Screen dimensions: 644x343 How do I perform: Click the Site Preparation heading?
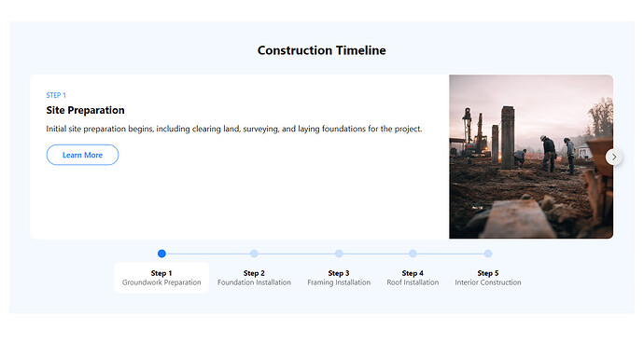[86, 110]
